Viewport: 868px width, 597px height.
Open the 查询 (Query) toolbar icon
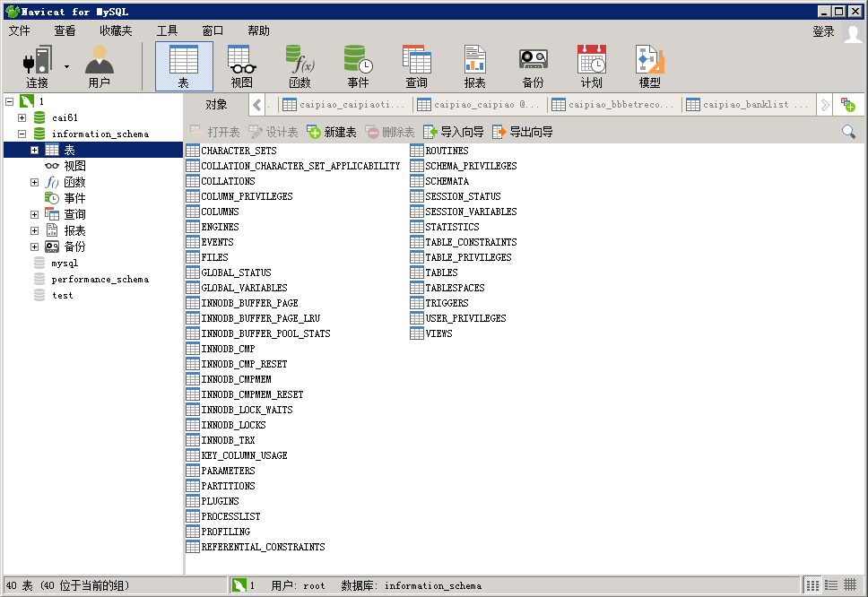click(x=416, y=66)
